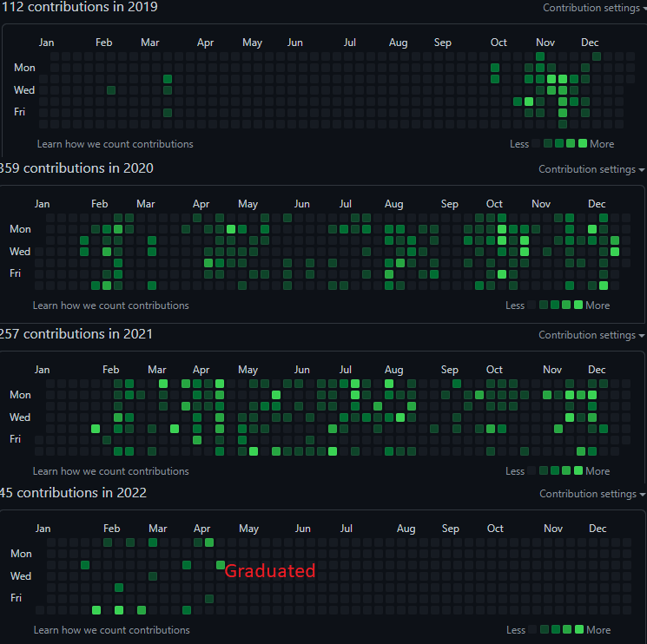Select the lone green December cell in 2019
647x644 pixels.
[596, 56]
